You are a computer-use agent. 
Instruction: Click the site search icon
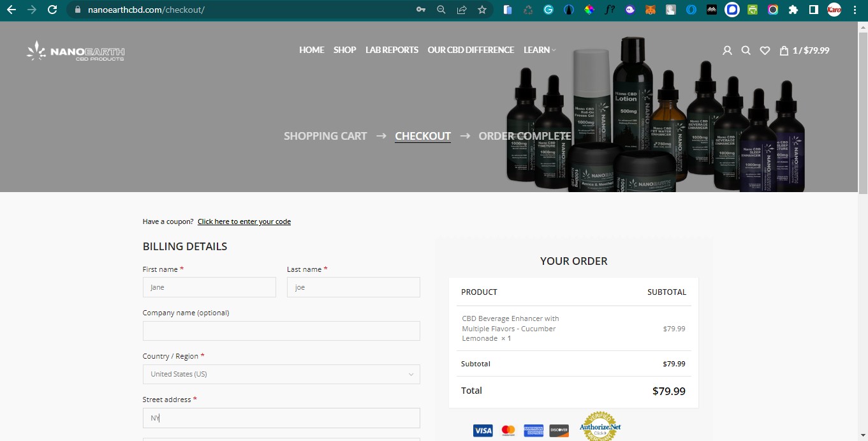click(746, 50)
